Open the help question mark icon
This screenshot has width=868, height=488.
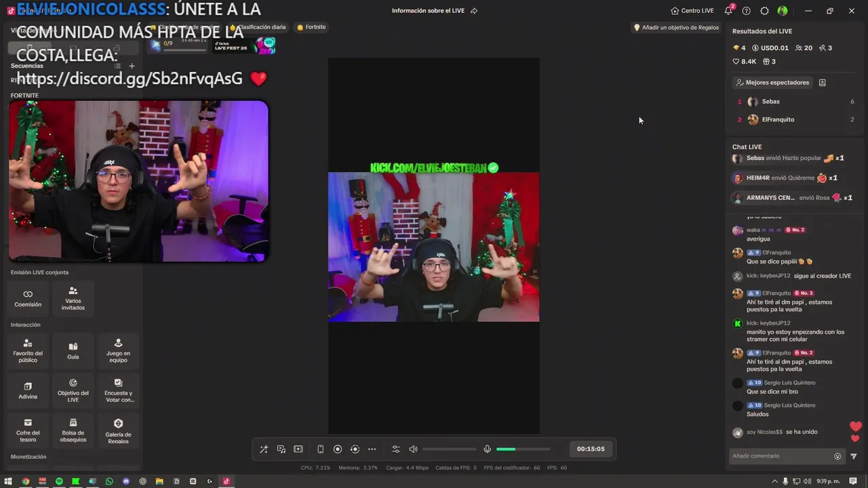747,11
